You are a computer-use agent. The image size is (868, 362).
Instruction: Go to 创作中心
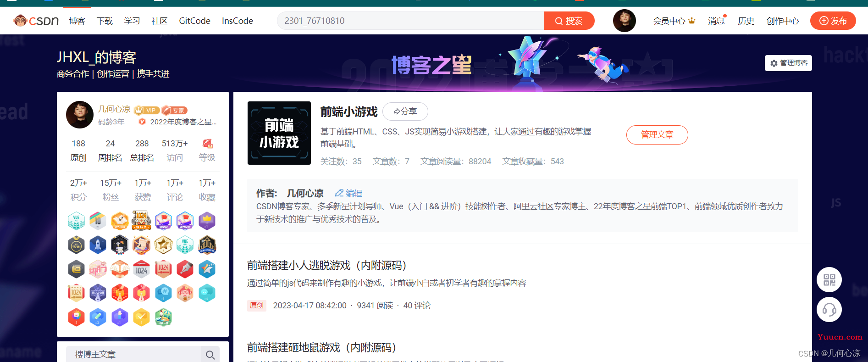pyautogui.click(x=783, y=21)
